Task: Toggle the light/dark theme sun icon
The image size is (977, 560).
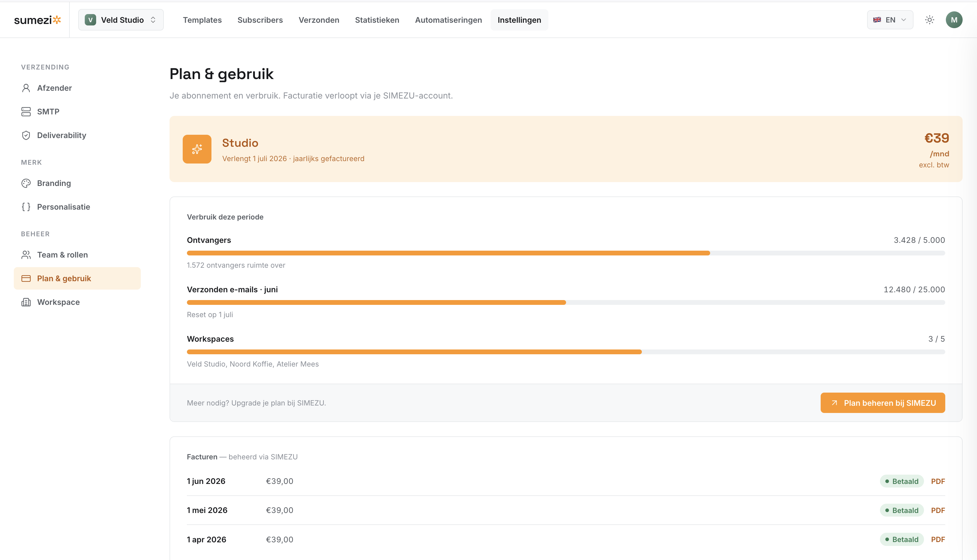Action: [x=930, y=20]
